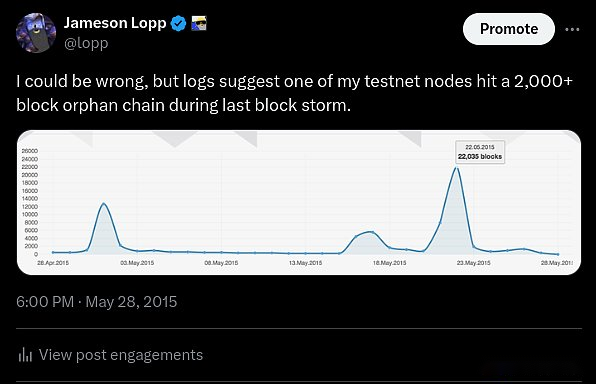Click the mid-May bump around 16-17 May

[x=371, y=232]
